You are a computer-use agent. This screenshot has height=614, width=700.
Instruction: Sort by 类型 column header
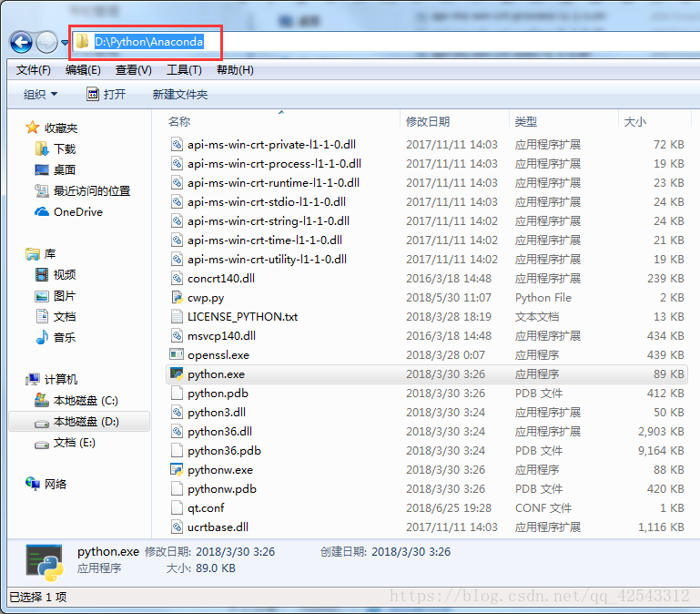526,121
